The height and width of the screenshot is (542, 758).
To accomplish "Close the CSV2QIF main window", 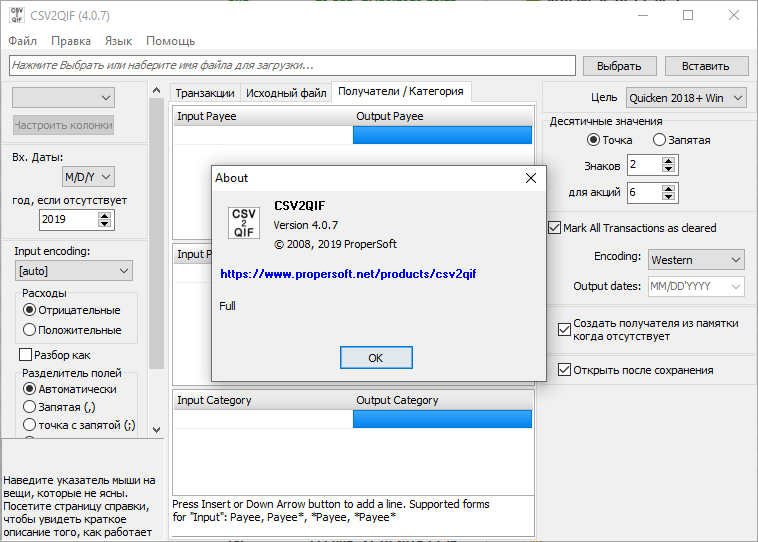I will (x=734, y=15).
